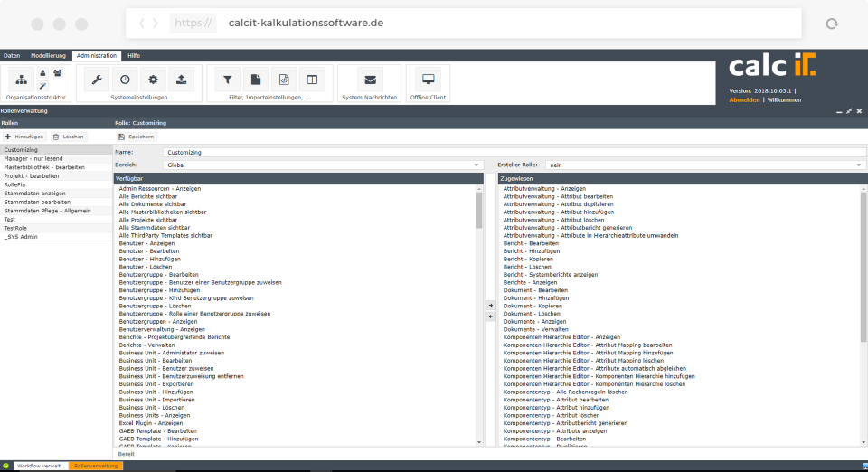Viewport: 868px width, 472px height.
Task: Click the split columns layout icon
Action: point(312,80)
